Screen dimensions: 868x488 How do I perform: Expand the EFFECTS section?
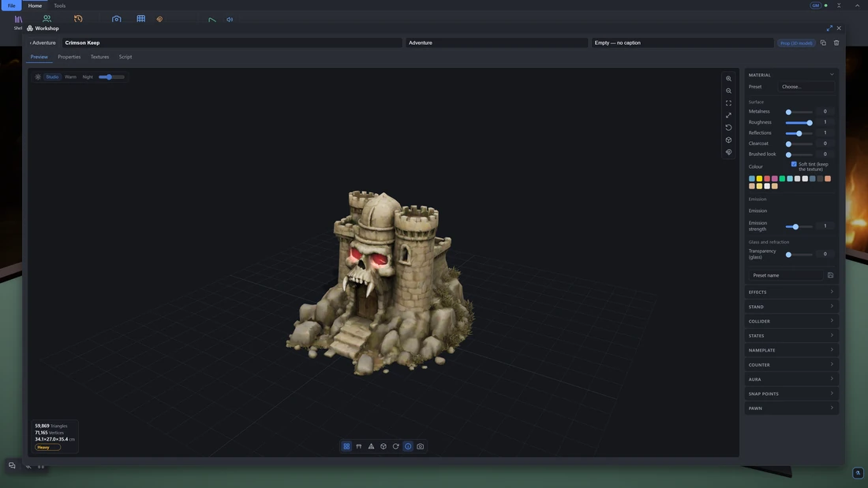pyautogui.click(x=791, y=292)
